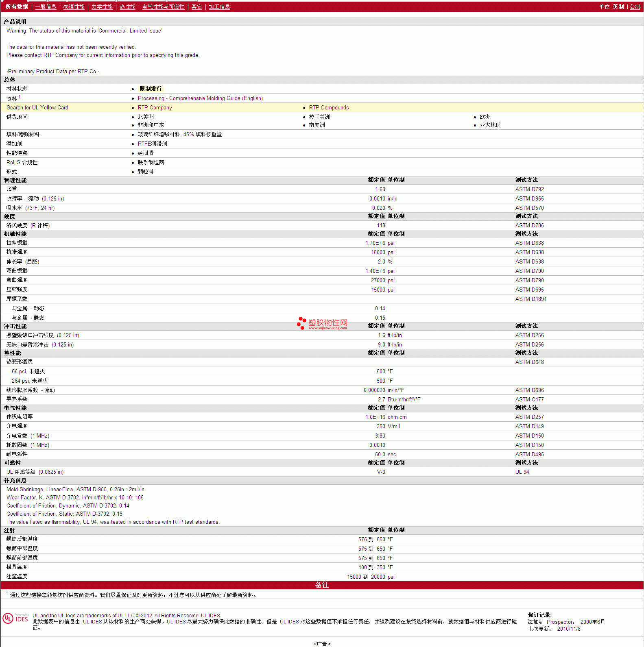The height and width of the screenshot is (647, 644).
Task: Click the 欧洲 availability region
Action: click(485, 117)
